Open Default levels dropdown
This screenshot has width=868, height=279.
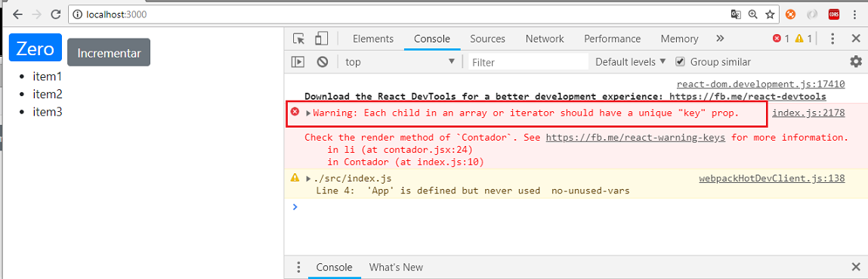point(631,62)
